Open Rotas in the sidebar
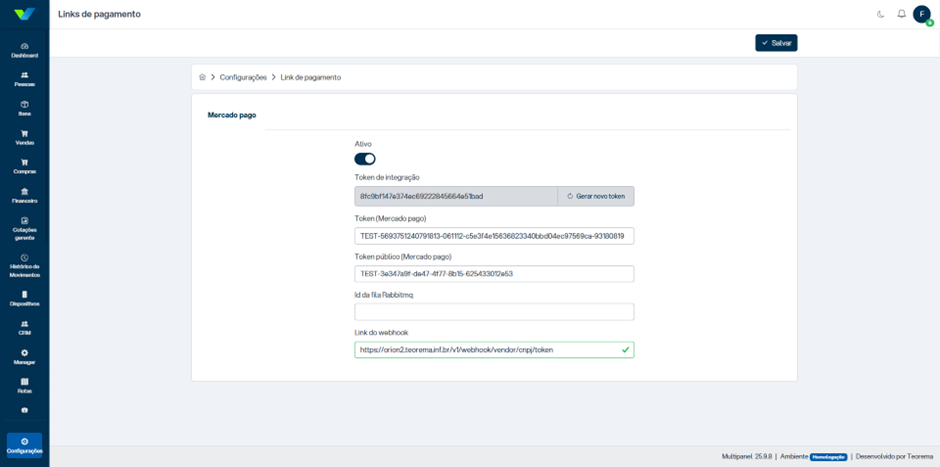The image size is (940, 467). tap(25, 385)
